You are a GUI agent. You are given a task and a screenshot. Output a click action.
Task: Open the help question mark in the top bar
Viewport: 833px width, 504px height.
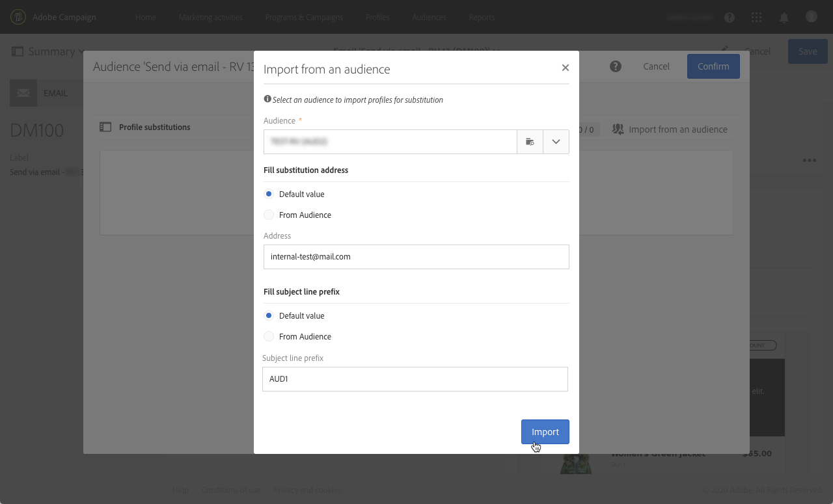(730, 18)
